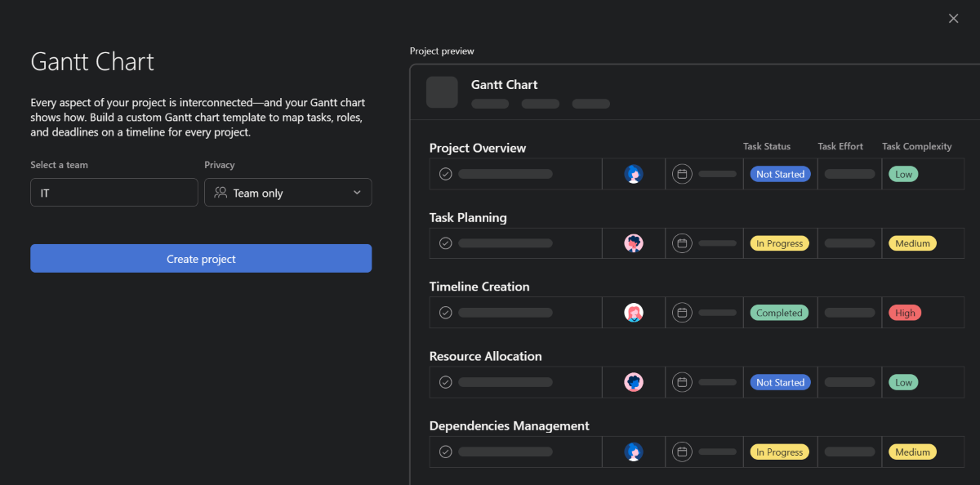Click the Timeline Creation section heading
The width and height of the screenshot is (980, 485).
pos(479,287)
